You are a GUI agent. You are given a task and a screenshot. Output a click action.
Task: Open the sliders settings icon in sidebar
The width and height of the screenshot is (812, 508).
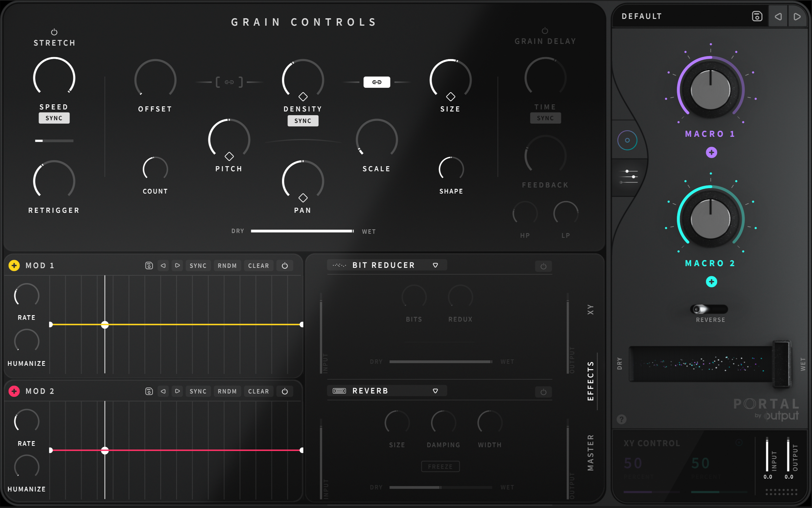628,177
